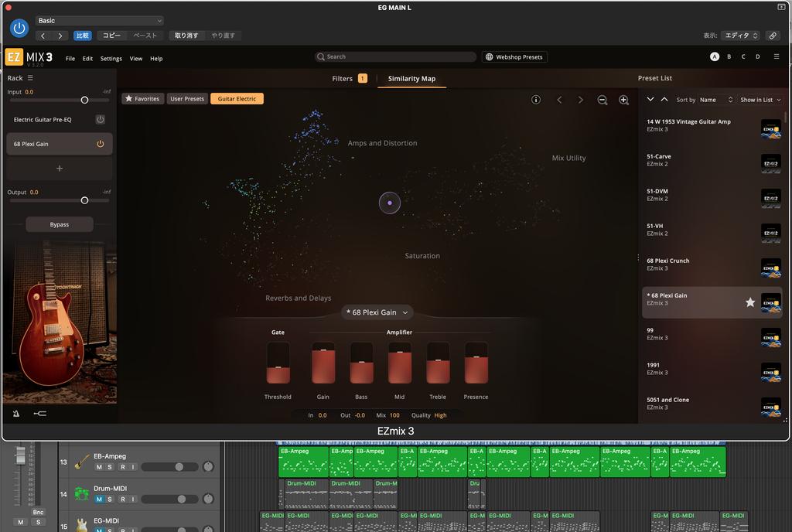Select 14 W 1953 Vintage Guitar Amp preset
Image resolution: width=792 pixels, height=532 pixels.
pos(712,128)
